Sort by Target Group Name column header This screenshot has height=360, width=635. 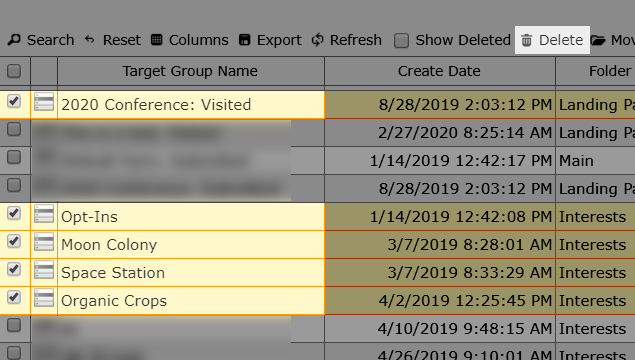point(190,71)
